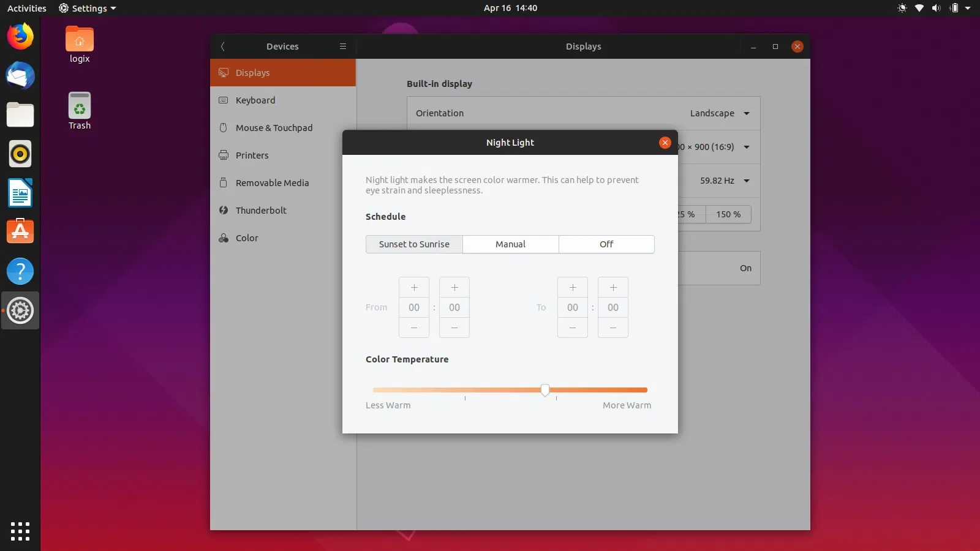980x551 pixels.
Task: Click the Help question mark icon
Action: click(20, 271)
